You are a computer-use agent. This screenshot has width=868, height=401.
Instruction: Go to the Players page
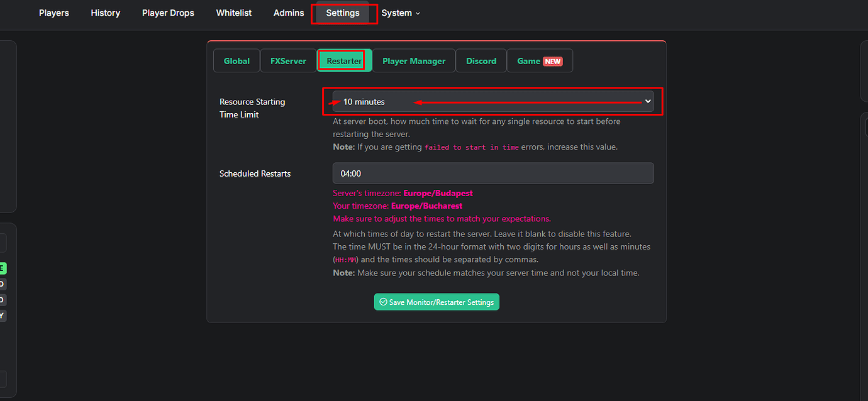53,13
